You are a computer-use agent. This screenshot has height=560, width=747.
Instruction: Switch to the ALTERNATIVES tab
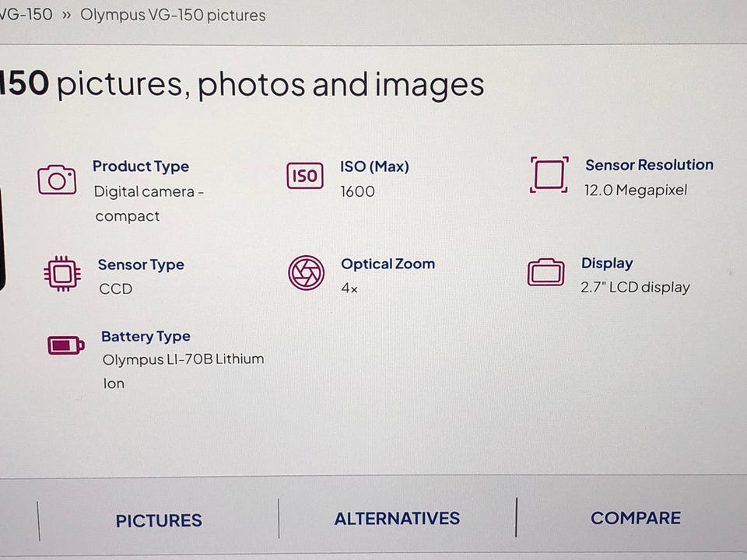tap(397, 519)
